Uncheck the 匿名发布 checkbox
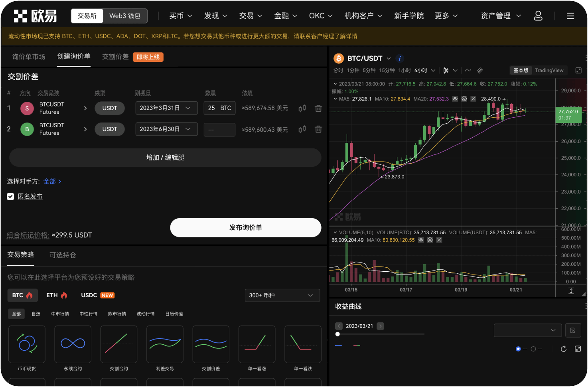Viewport: 588px width, 387px height. pos(10,196)
